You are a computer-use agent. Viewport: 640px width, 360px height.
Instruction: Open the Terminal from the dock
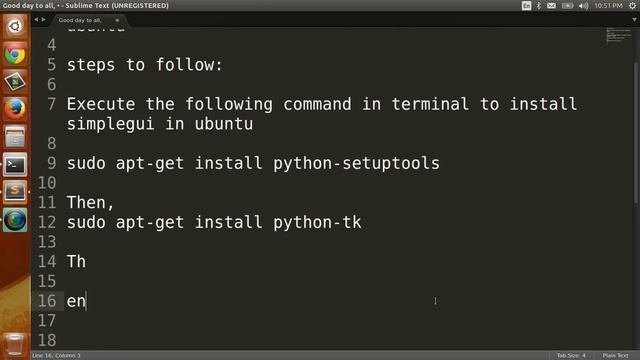[x=15, y=164]
